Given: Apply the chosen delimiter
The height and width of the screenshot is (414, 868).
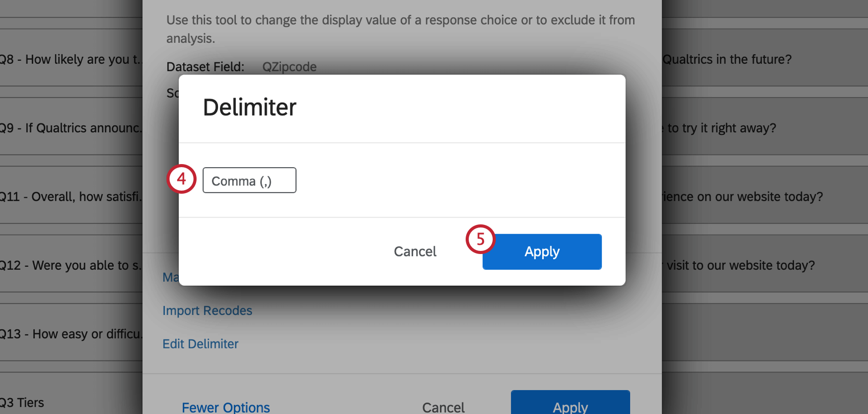Looking at the screenshot, I should click(x=541, y=251).
